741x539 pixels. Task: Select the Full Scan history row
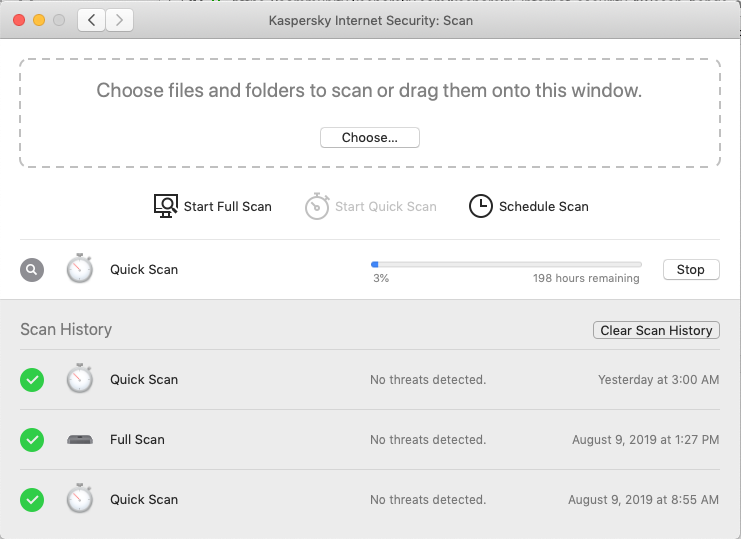click(x=370, y=440)
